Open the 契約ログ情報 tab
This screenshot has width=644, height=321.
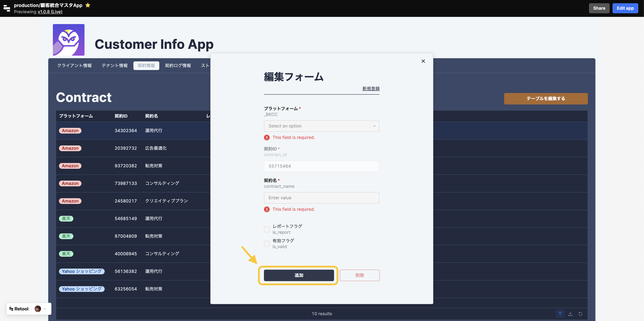point(178,65)
